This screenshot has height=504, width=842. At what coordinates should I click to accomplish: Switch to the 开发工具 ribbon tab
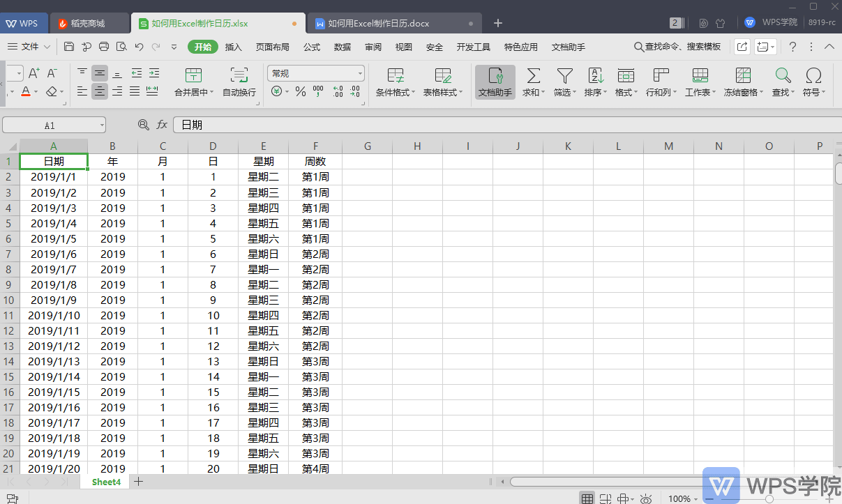[x=474, y=47]
